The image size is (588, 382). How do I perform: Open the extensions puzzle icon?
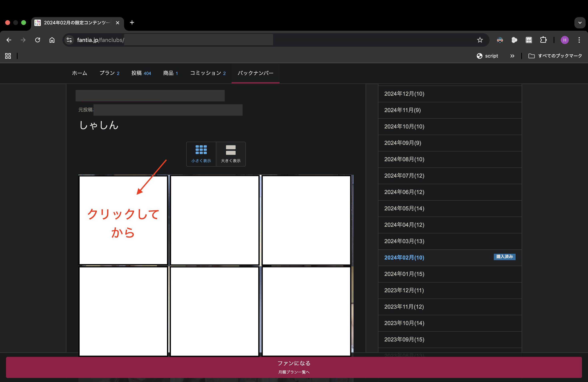(543, 40)
